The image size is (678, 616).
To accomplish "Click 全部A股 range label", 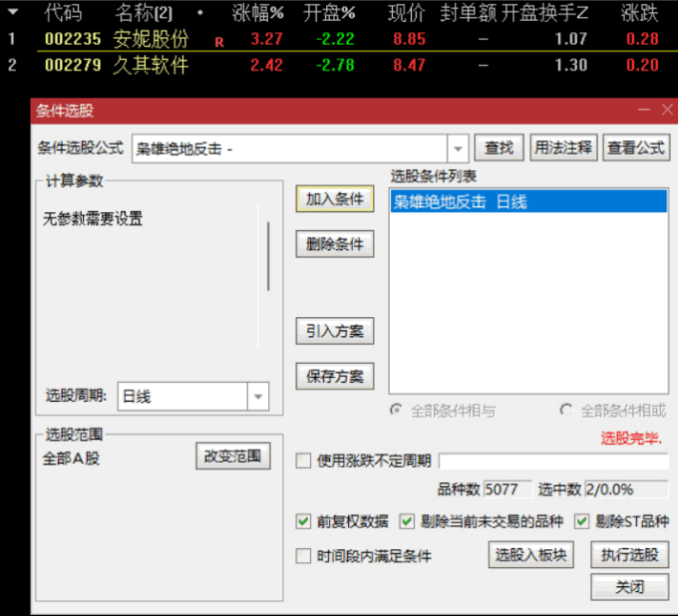I will [71, 459].
